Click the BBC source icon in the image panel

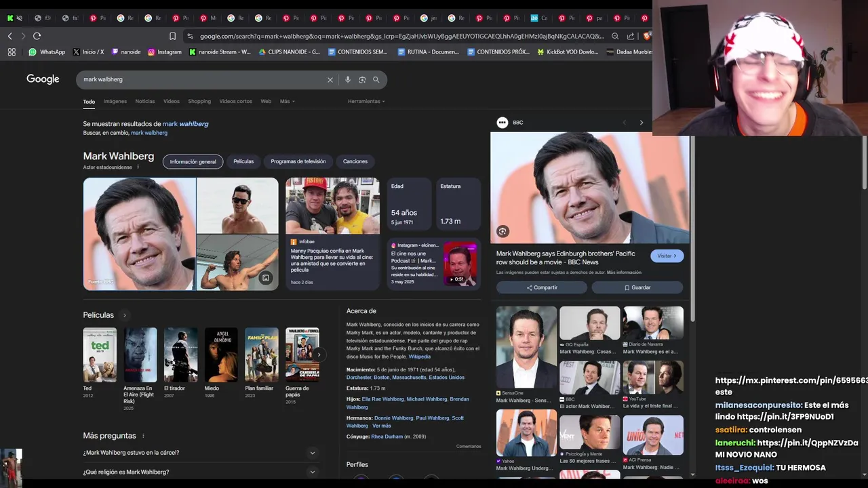coord(502,123)
